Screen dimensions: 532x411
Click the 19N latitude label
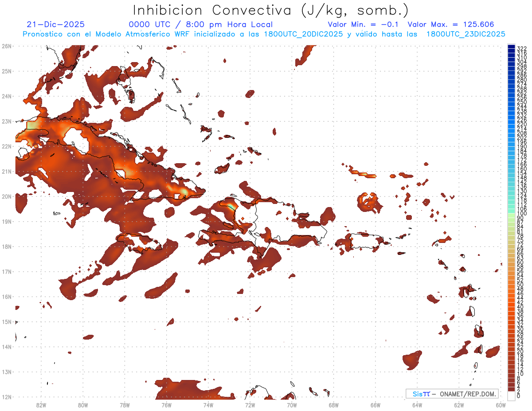pos(6,221)
